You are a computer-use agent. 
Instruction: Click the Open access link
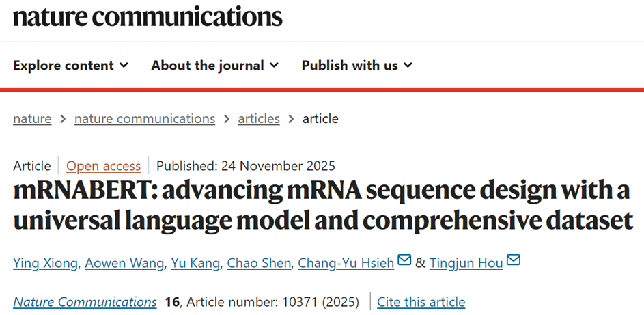coord(104,166)
